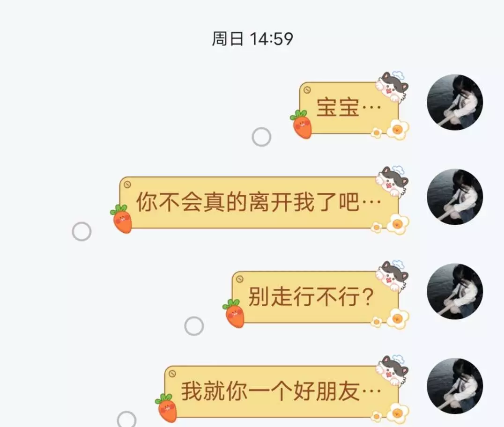This screenshot has width=504, height=427.
Task: Click the 我就你一个好朋友… chat bubble
Action: point(282,391)
